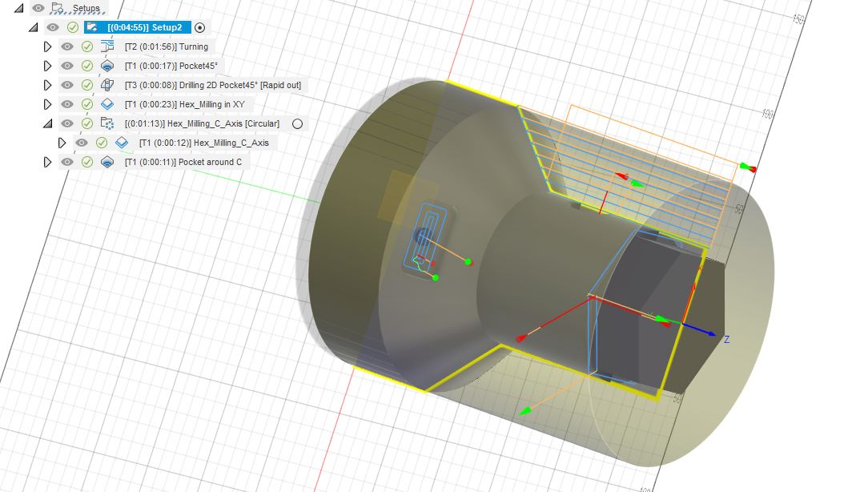868x492 pixels.
Task: Click the Hex_Milling in XY operation icon
Action: click(107, 104)
